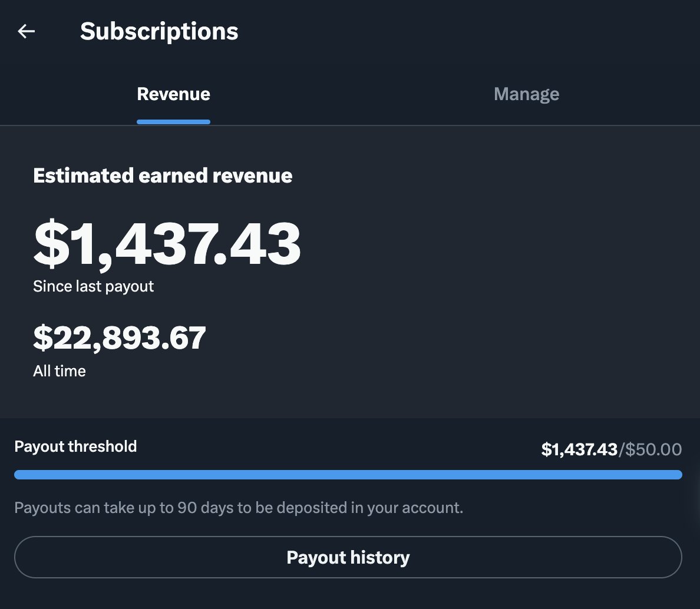The height and width of the screenshot is (609, 700).
Task: Click the Estimated earned revenue heading
Action: (x=163, y=176)
